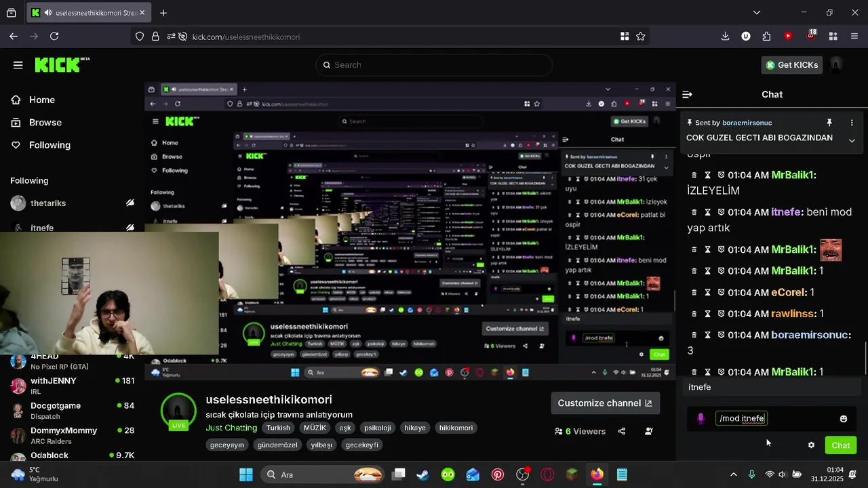
Task: Unpin the pinned chat message
Action: (829, 123)
